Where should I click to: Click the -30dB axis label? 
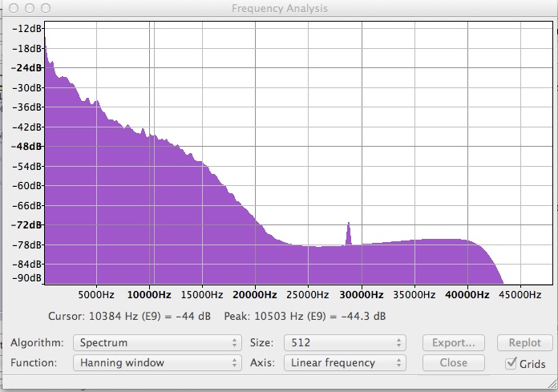tap(26, 87)
